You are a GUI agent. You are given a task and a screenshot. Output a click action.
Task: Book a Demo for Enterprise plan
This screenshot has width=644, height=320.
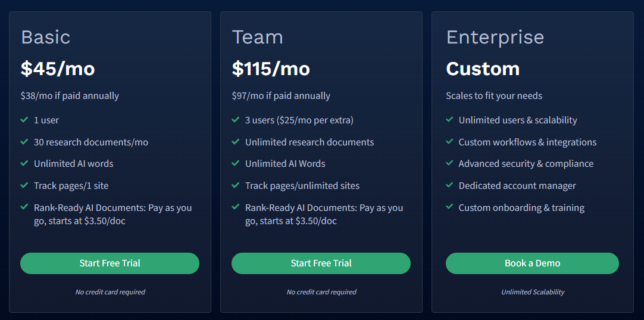click(x=532, y=263)
